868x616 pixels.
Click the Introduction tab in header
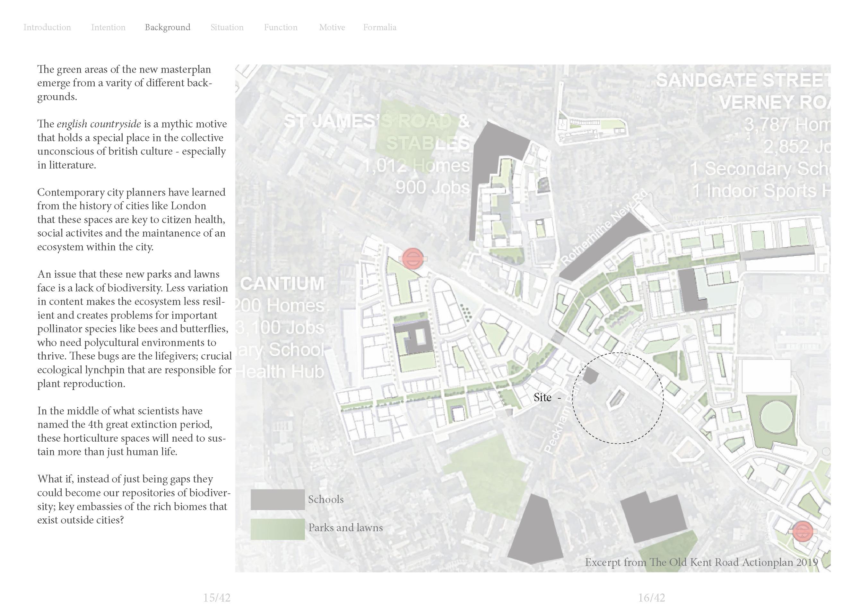click(x=47, y=27)
